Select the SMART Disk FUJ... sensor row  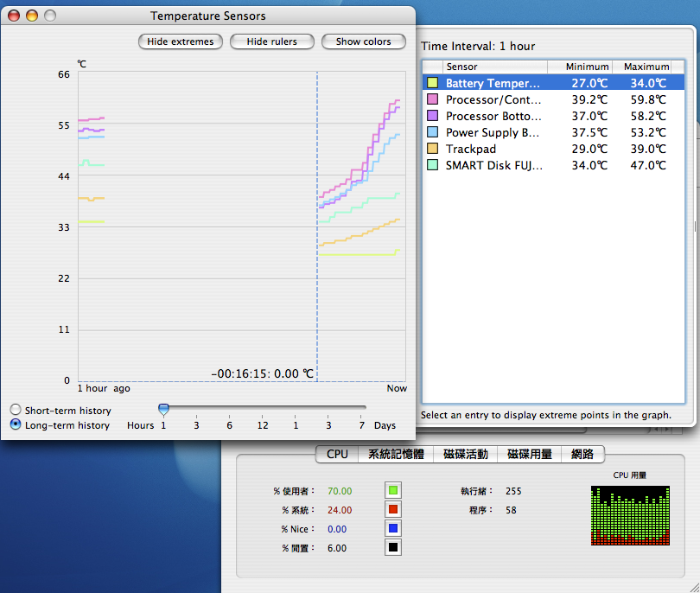click(x=554, y=165)
